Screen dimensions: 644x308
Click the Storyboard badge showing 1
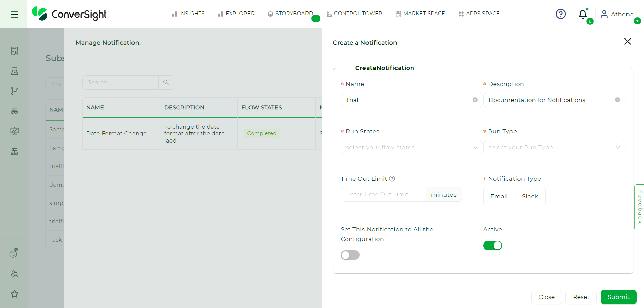point(316,19)
